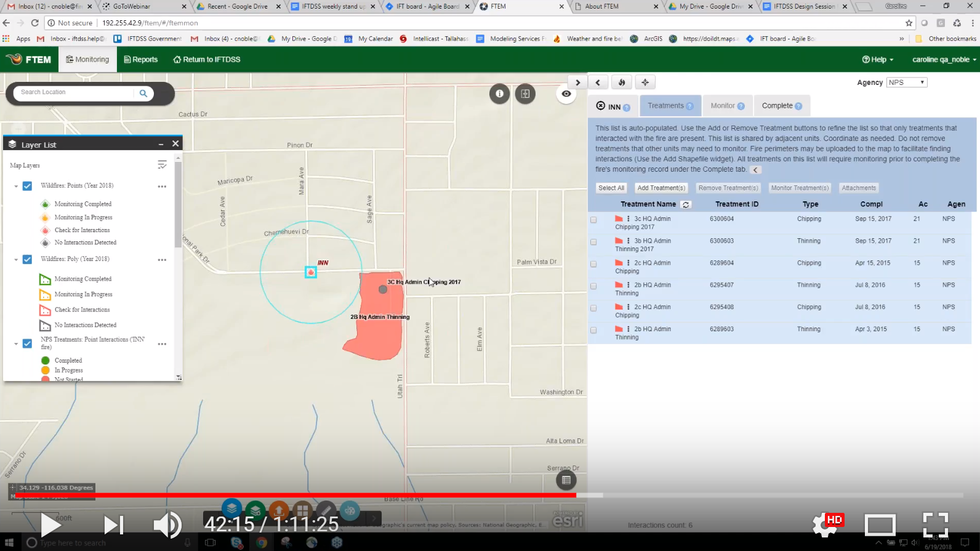Switch to the Monitoring tab
The width and height of the screenshot is (980, 551).
pyautogui.click(x=87, y=60)
